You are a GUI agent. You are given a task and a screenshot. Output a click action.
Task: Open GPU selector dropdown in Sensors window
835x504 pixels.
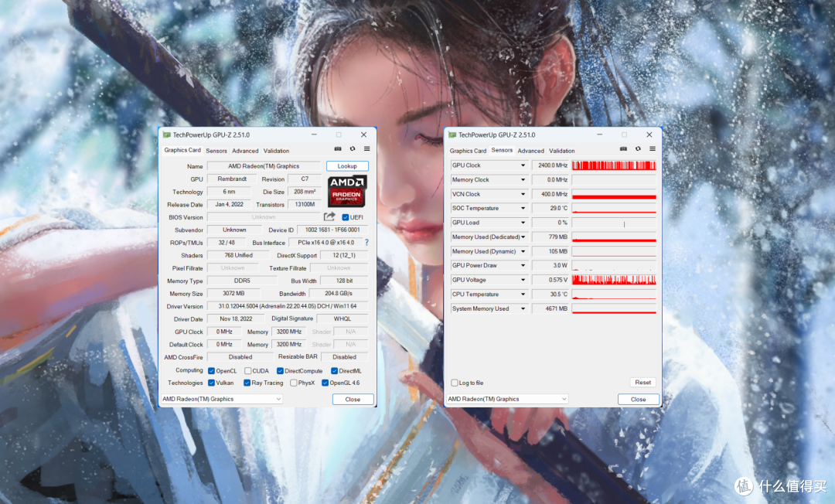coord(507,399)
